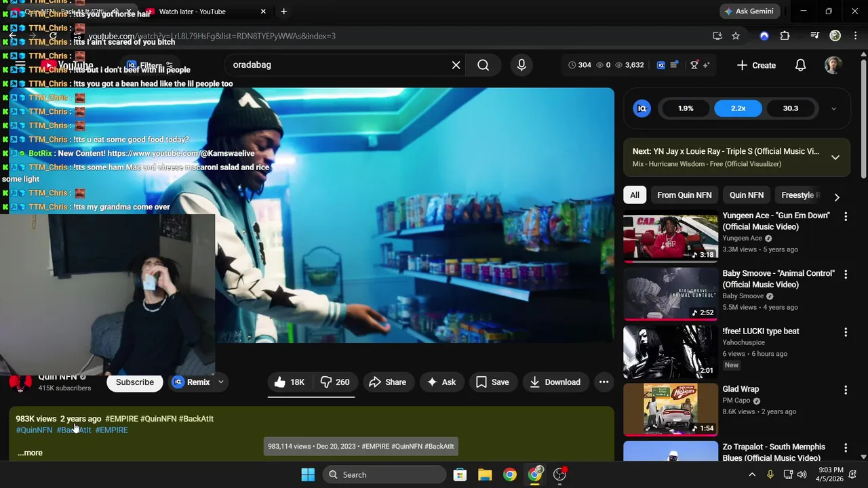Image resolution: width=868 pixels, height=488 pixels.
Task: Click the round vidIQ badge in score panel
Action: [x=642, y=108]
